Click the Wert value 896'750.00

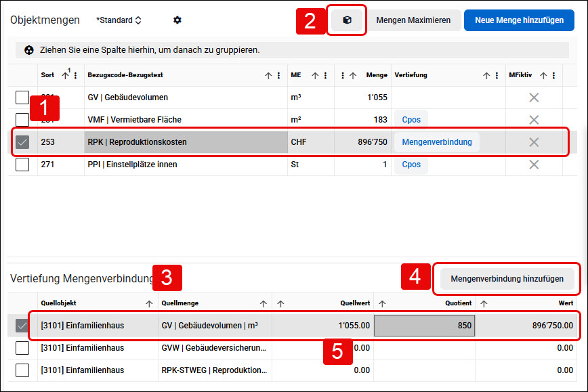pyautogui.click(x=552, y=325)
